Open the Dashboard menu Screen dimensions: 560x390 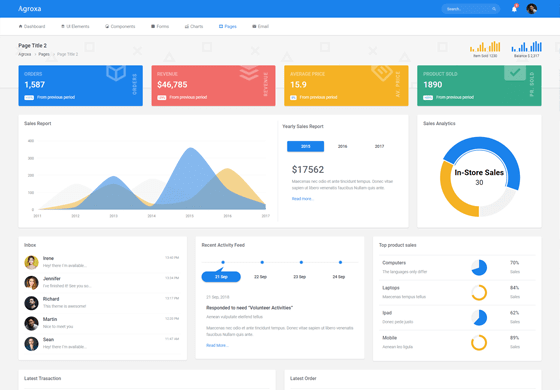click(32, 26)
